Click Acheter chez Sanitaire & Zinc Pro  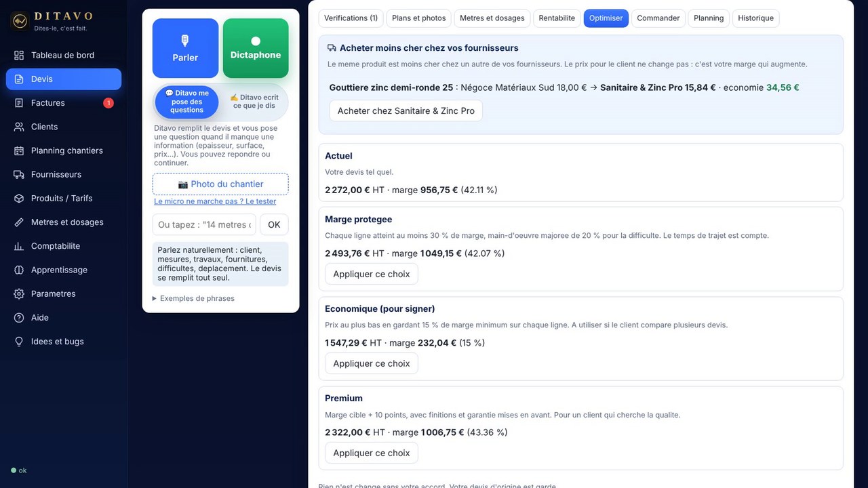pos(406,110)
